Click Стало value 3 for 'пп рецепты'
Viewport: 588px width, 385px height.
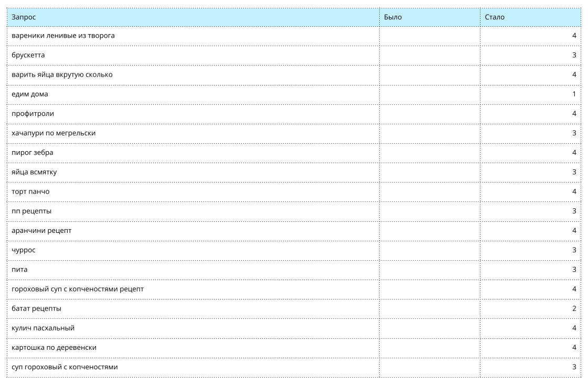click(x=574, y=211)
